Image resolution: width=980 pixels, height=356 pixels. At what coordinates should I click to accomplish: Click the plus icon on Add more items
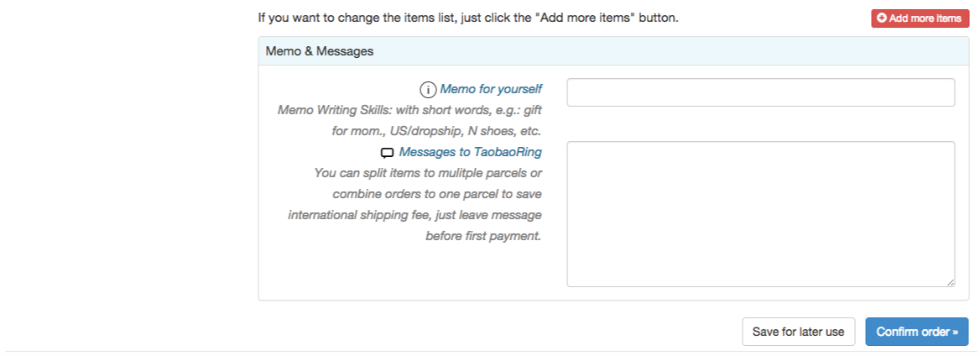pos(882,18)
